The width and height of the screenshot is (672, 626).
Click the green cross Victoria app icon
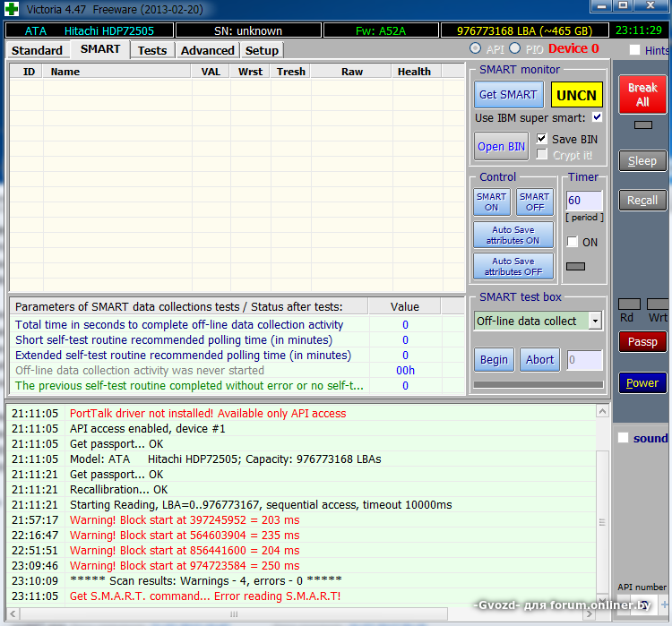(11, 10)
